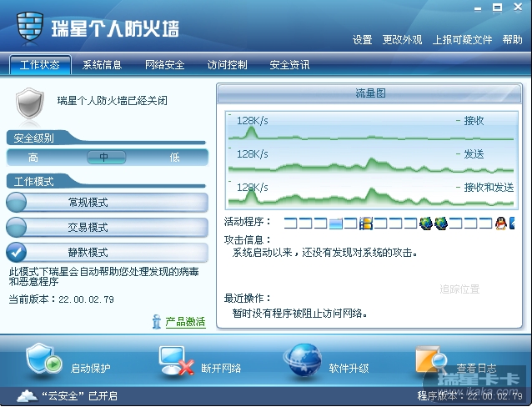Show the 安全资讯 tab
Screen dimensions: 532x407
click(x=289, y=64)
